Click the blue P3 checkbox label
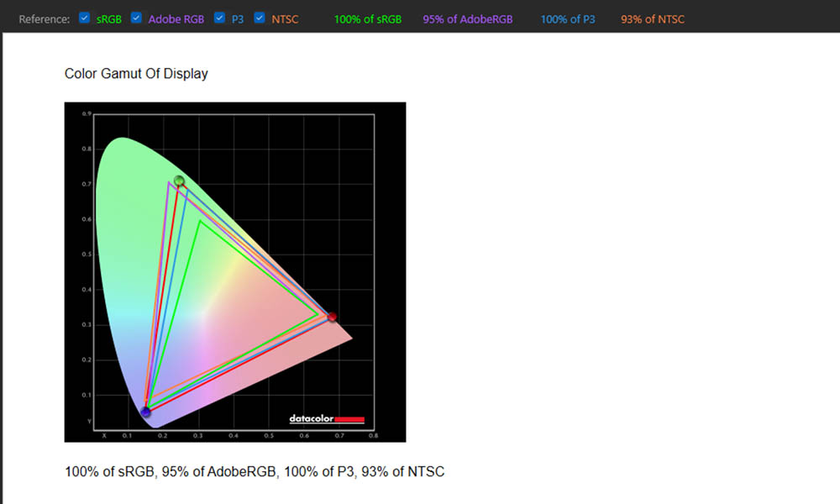This screenshot has width=840, height=504. tap(238, 18)
